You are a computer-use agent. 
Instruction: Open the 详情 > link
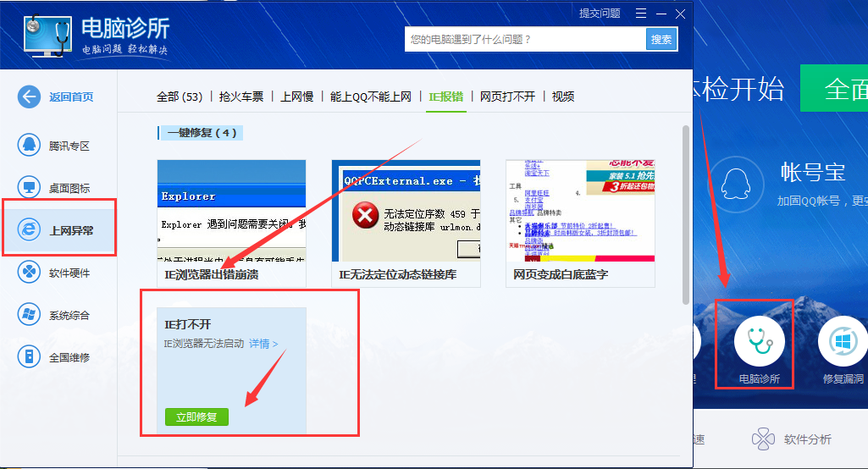pos(263,344)
